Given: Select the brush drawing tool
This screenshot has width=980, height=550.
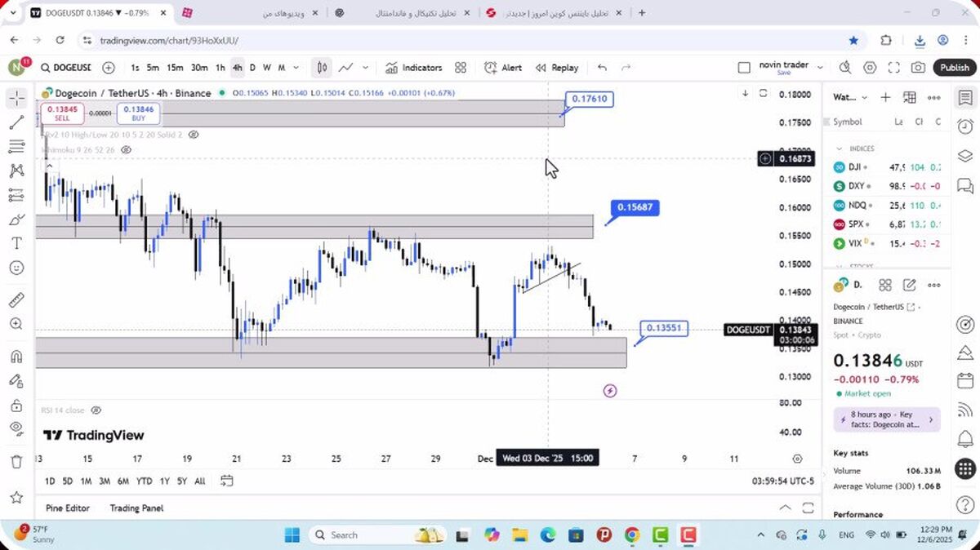Looking at the screenshot, I should click(16, 220).
